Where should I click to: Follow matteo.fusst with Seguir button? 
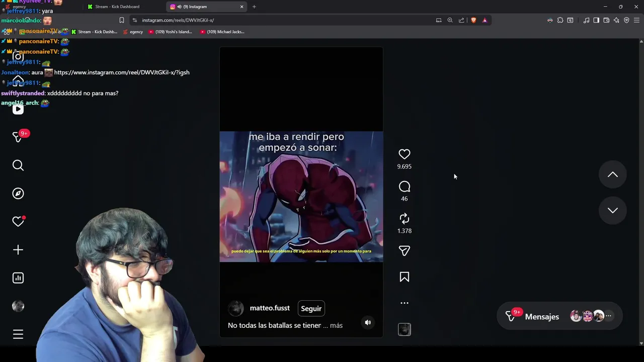[x=311, y=309]
